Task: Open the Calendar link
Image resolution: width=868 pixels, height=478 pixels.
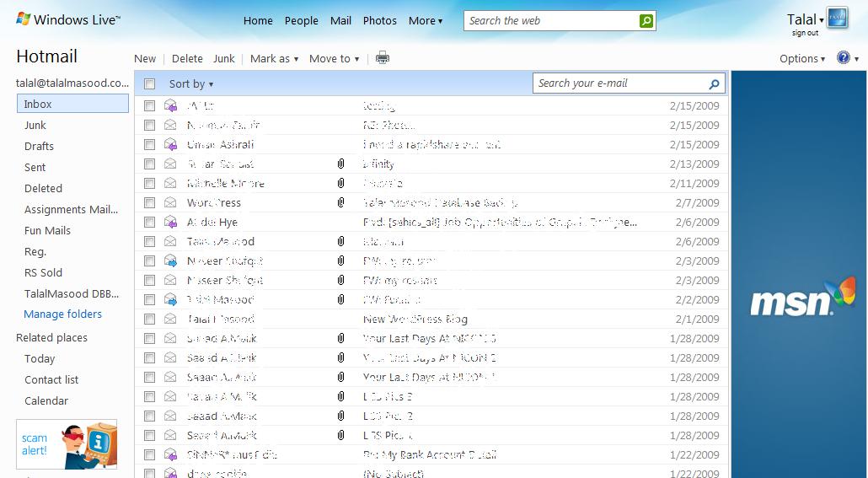Action: click(46, 400)
